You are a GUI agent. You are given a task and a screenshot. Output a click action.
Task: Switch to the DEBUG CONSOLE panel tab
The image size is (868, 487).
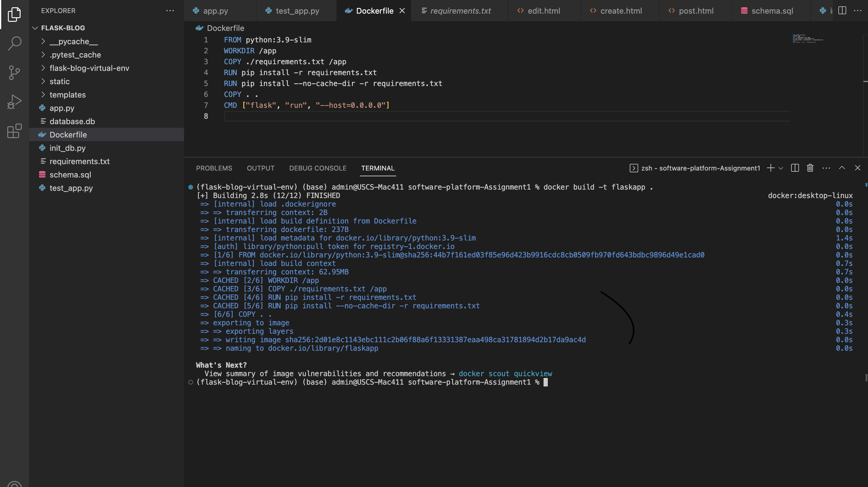[x=317, y=168]
